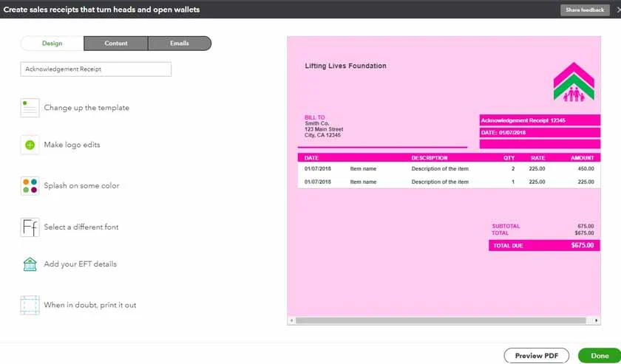Click Smith Co. in preview
Screen dimensions: 621x364
point(317,123)
